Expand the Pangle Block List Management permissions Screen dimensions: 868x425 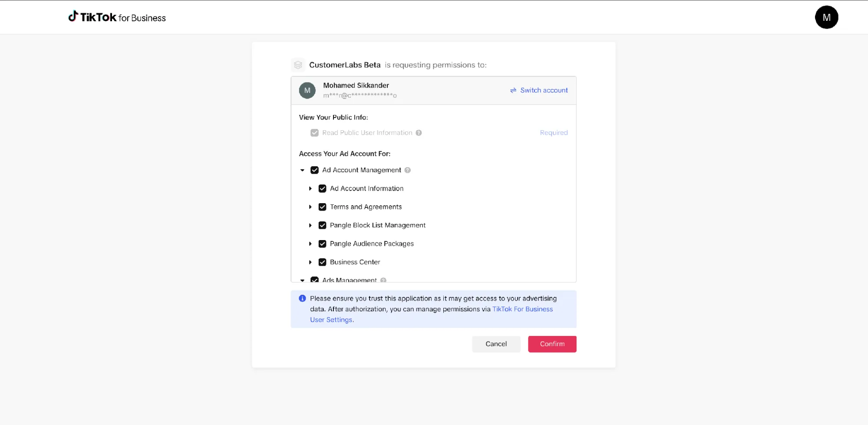310,225
